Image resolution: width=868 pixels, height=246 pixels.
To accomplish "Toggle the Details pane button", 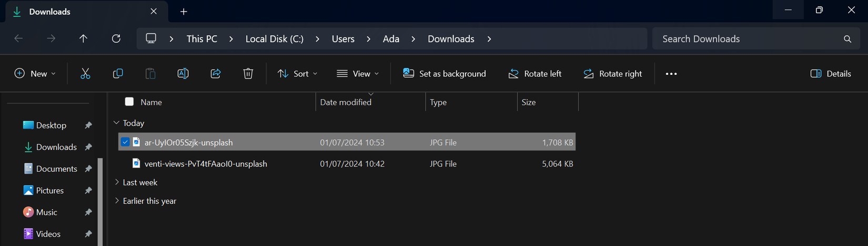I will point(831,74).
